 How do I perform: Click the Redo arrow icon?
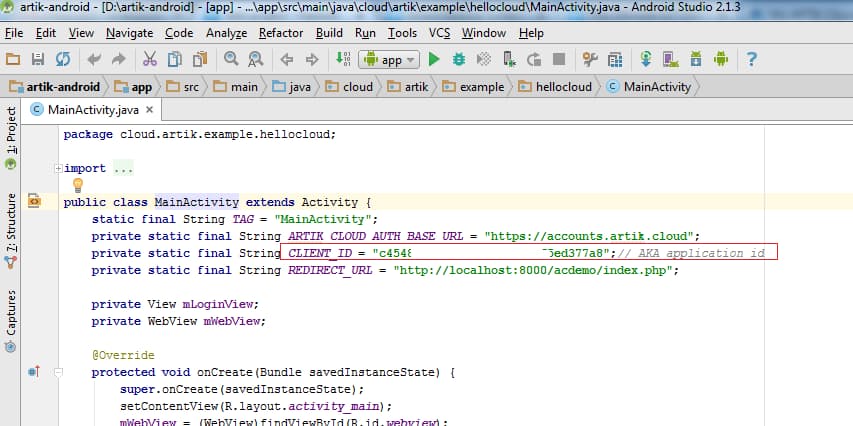point(118,59)
